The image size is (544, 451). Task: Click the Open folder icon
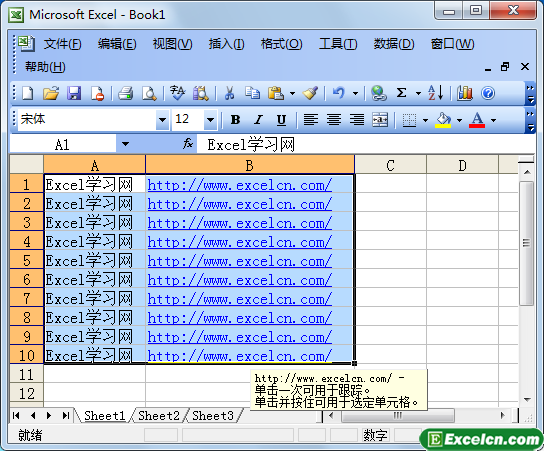pyautogui.click(x=51, y=93)
